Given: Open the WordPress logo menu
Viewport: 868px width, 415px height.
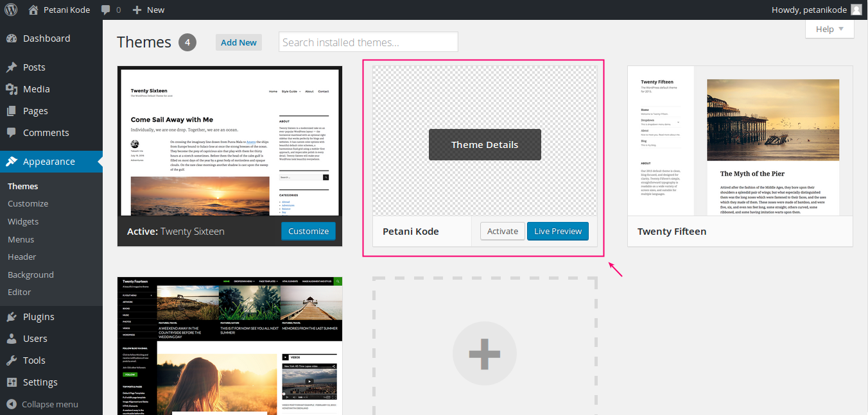Looking at the screenshot, I should (11, 10).
